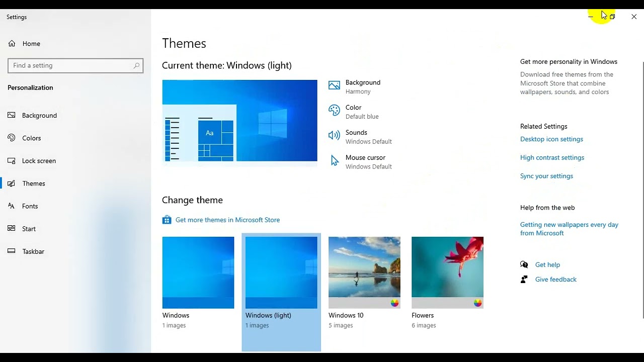Image resolution: width=644 pixels, height=362 pixels.
Task: Click the Give feedback link
Action: click(555, 279)
